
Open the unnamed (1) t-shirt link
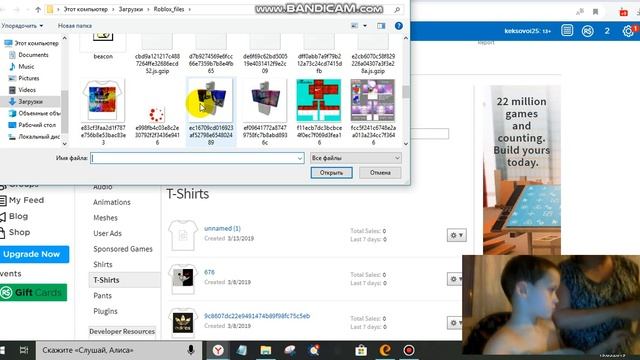[x=222, y=228]
